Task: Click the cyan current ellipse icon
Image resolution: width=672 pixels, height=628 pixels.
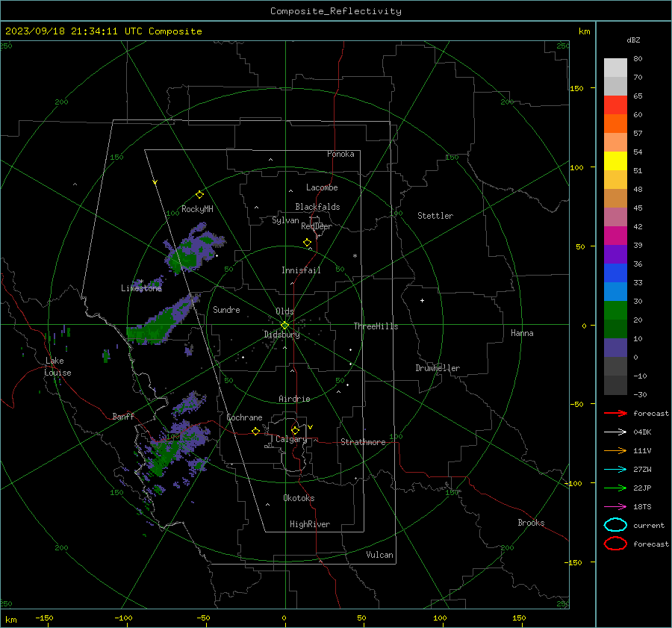Action: point(615,525)
